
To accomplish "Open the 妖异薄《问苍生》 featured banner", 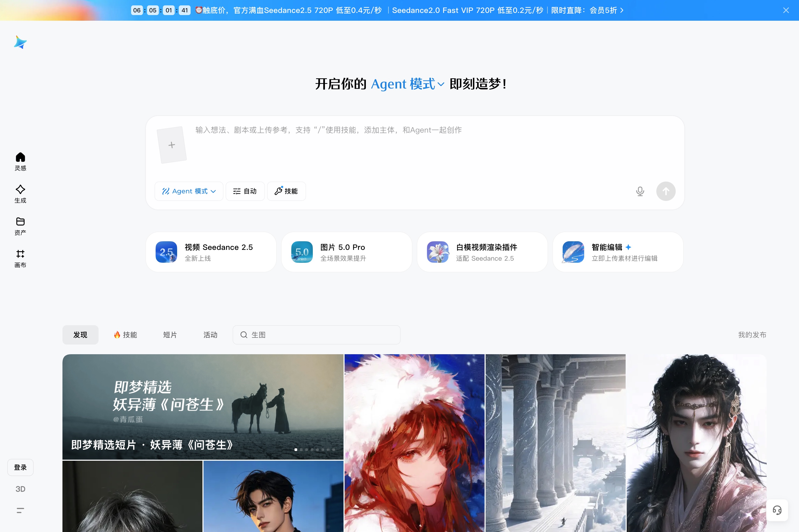I will coord(203,407).
